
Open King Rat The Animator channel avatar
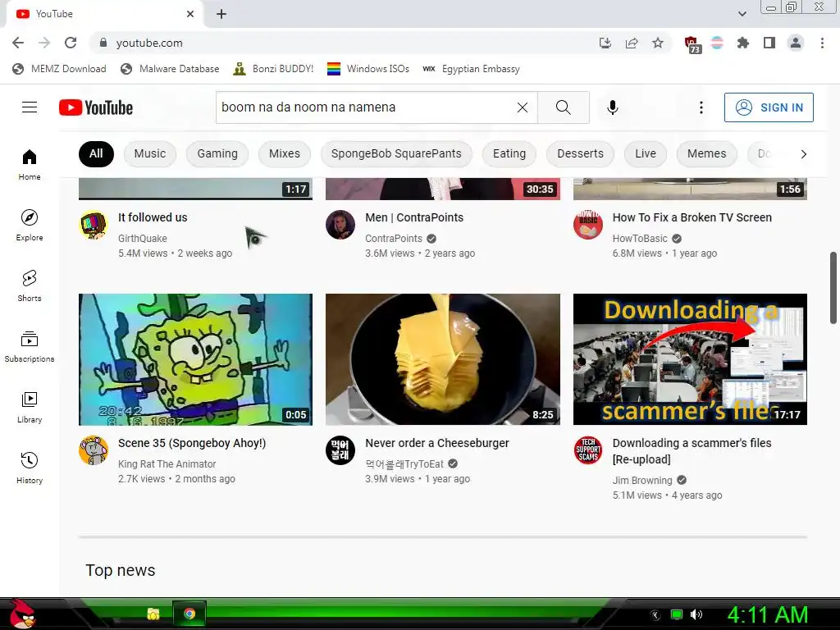click(94, 450)
